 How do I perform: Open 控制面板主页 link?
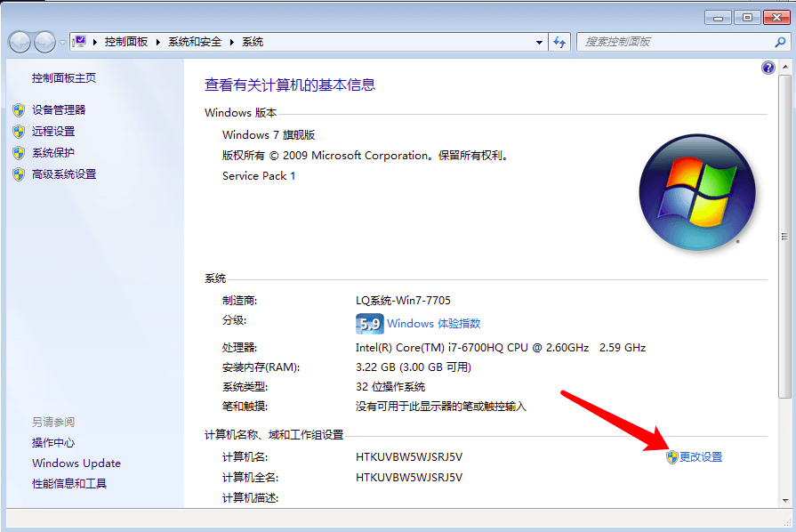click(64, 77)
